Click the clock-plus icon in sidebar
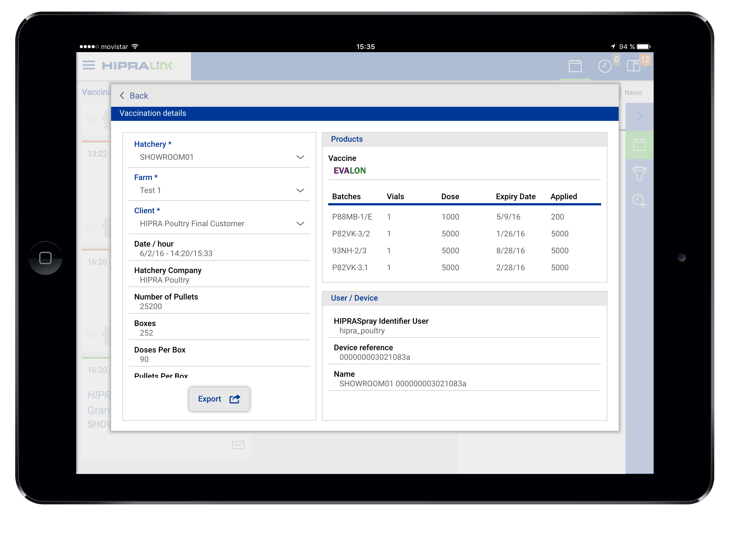756x539 pixels. pos(639,201)
